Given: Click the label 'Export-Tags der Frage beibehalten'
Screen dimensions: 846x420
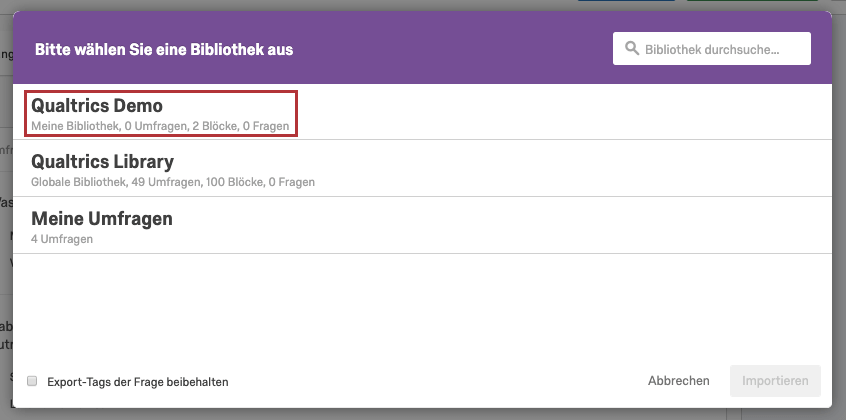Looking at the screenshot, I should click(138, 382).
